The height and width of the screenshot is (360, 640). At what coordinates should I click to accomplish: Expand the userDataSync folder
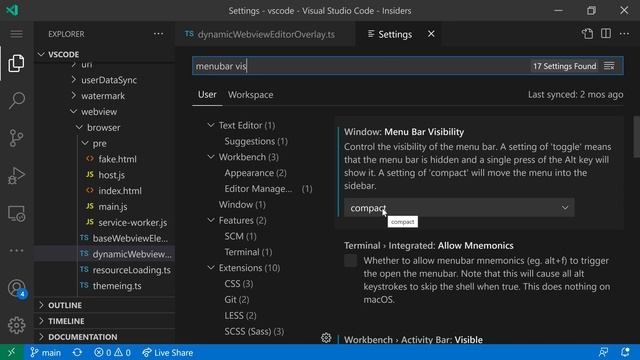tap(73, 80)
